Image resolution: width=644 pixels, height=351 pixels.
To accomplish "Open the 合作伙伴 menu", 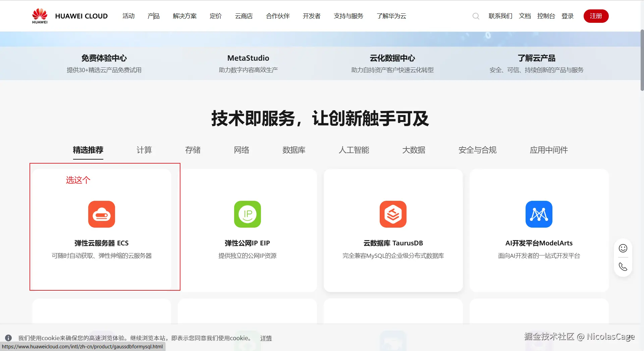I will point(278,16).
